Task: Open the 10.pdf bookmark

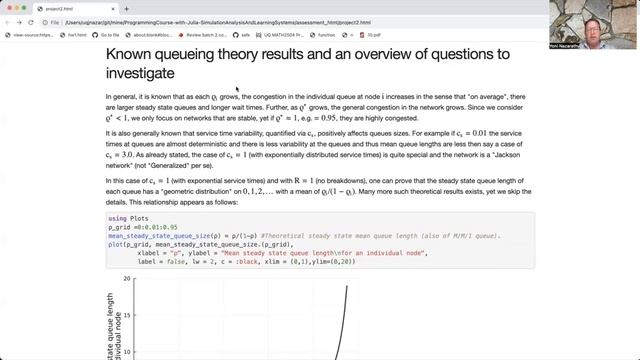Action: pyautogui.click(x=370, y=35)
